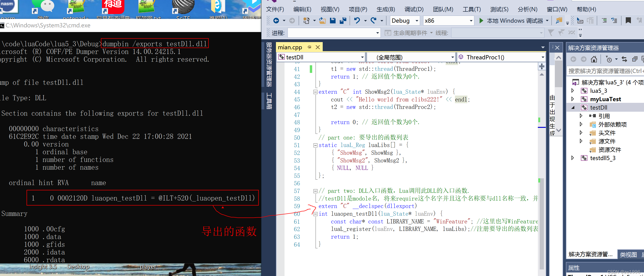Save the current file with floppy icon
The height and width of the screenshot is (276, 644).
coord(333,21)
